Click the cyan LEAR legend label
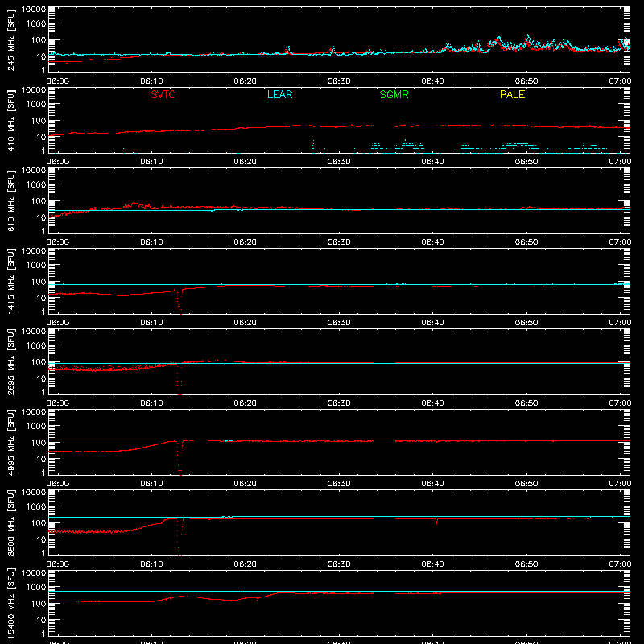 click(x=279, y=94)
